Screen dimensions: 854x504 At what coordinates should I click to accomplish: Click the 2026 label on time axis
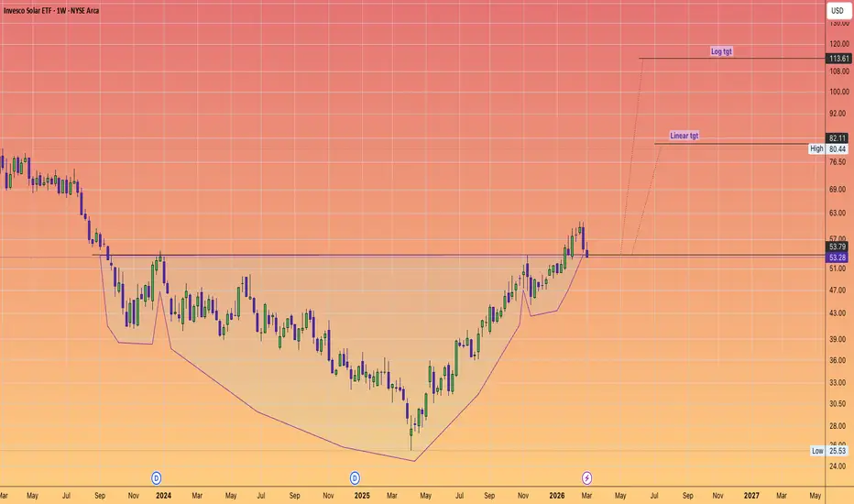556,495
